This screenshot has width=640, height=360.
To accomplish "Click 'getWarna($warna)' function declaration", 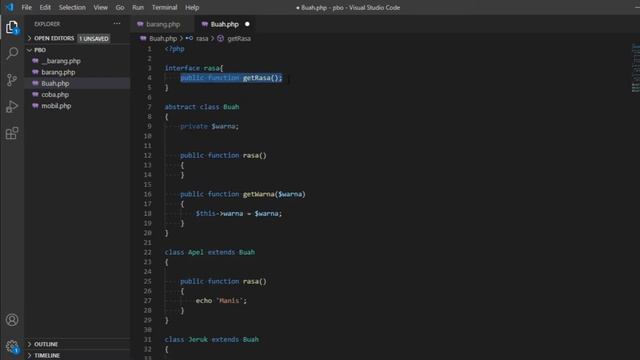I will (x=274, y=194).
